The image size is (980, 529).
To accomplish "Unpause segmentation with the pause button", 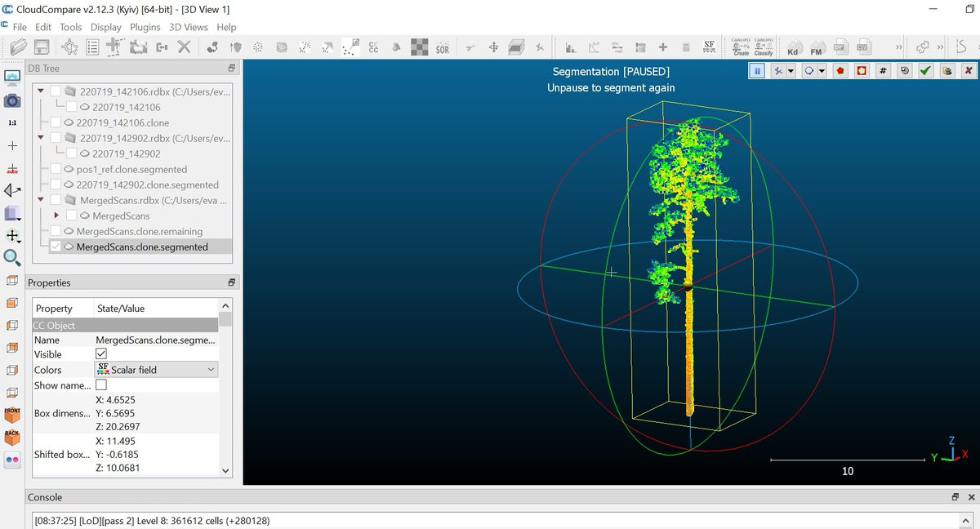I will click(x=757, y=71).
